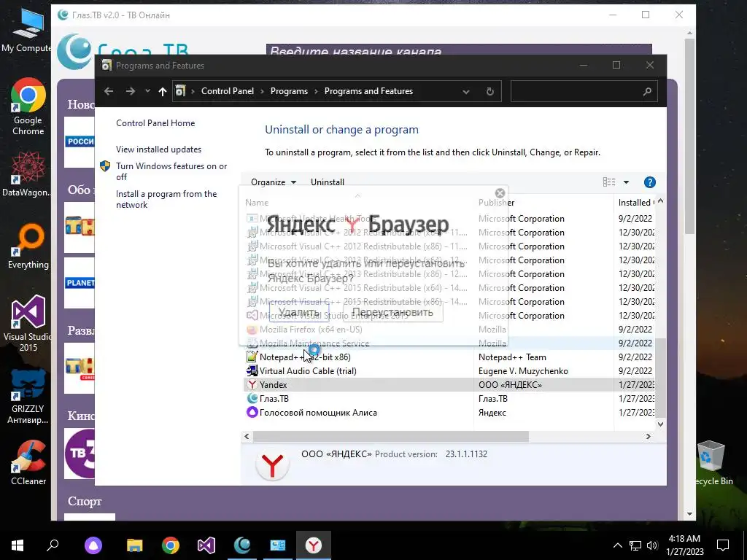
Task: Switch to Глаз.ТВ taskbar button
Action: 242,545
